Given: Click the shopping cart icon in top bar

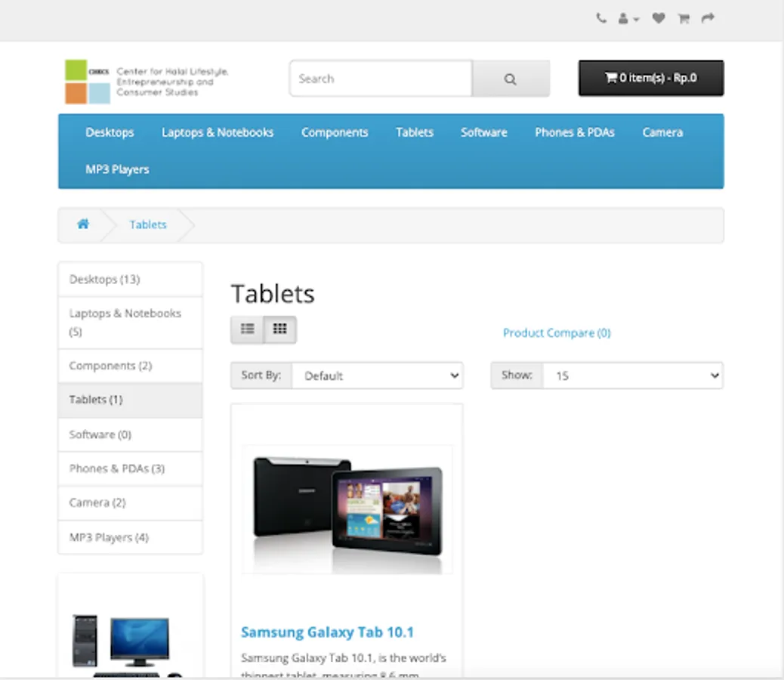Looking at the screenshot, I should pyautogui.click(x=684, y=19).
